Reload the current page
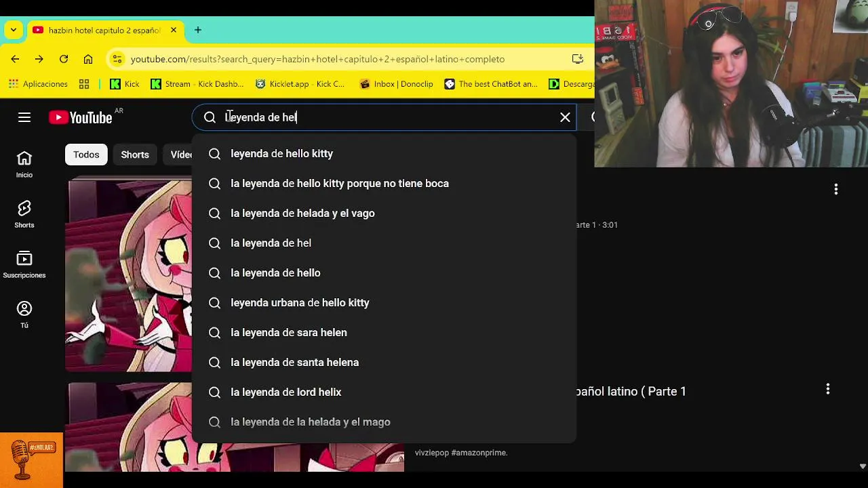This screenshot has height=488, width=868. [x=64, y=59]
